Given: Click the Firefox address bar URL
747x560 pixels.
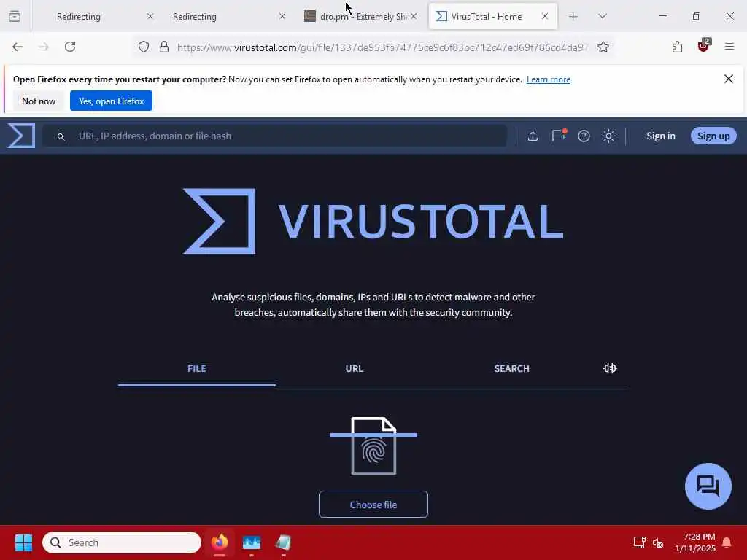Looking at the screenshot, I should point(382,47).
